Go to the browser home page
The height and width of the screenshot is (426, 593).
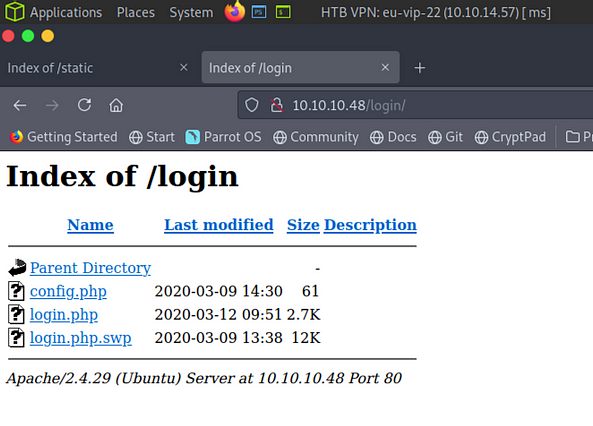[116, 105]
